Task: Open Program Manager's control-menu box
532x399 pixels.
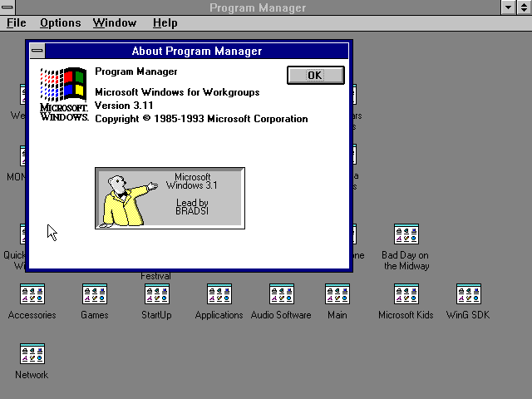Action: point(7,7)
